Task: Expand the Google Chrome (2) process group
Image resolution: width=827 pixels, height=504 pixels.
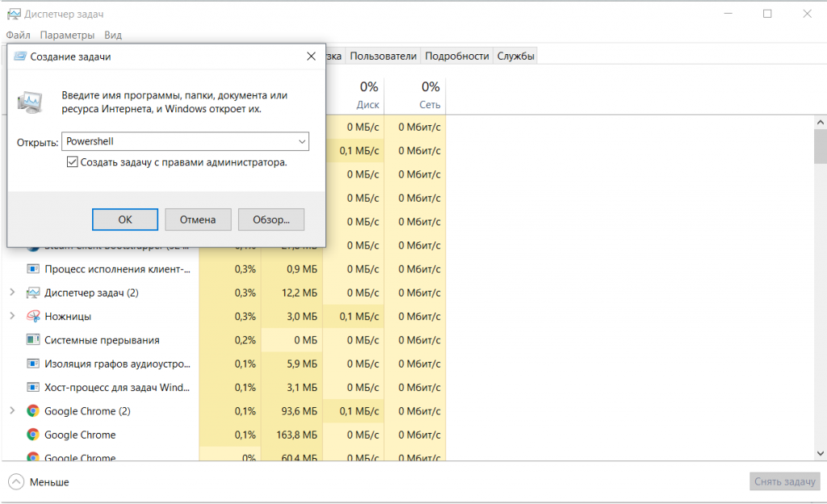Action: 12,411
